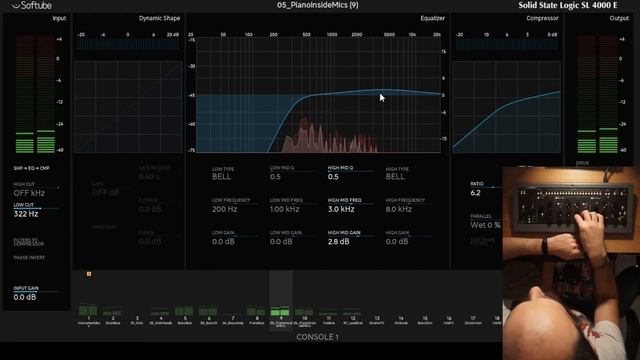Screen dimensions: 640x360
Task: Click the input level meter
Action: (35, 94)
